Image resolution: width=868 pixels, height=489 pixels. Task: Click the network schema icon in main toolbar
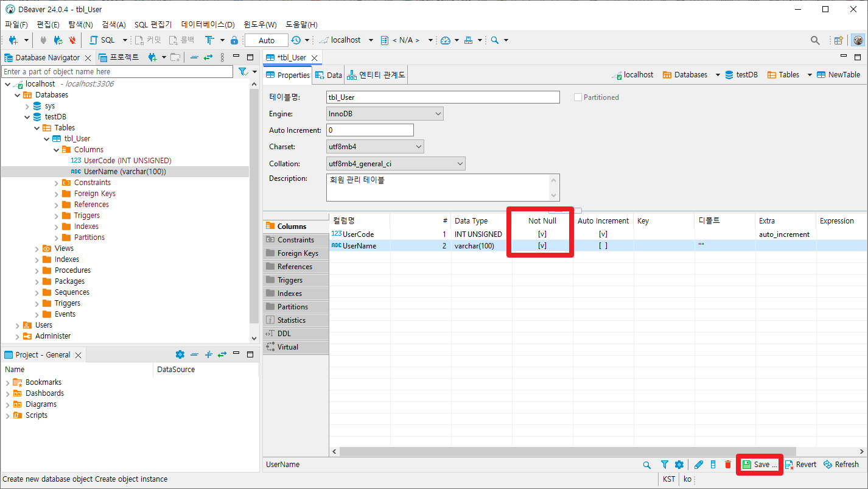[x=468, y=40]
